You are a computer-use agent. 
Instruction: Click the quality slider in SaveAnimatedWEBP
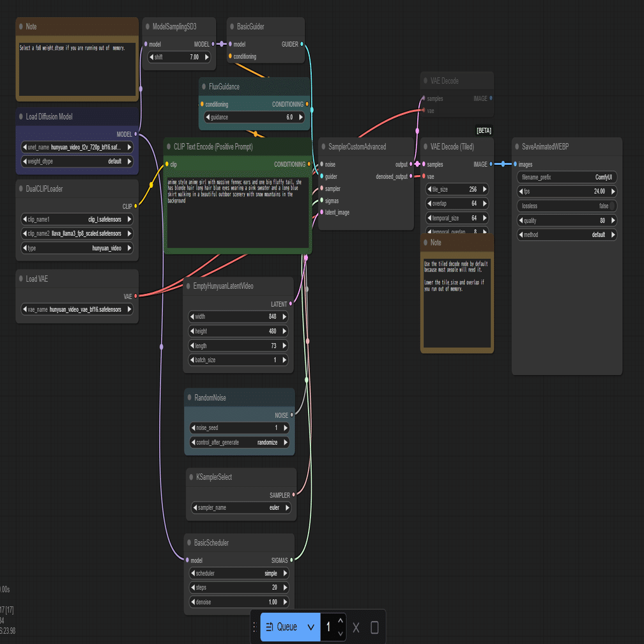567,220
